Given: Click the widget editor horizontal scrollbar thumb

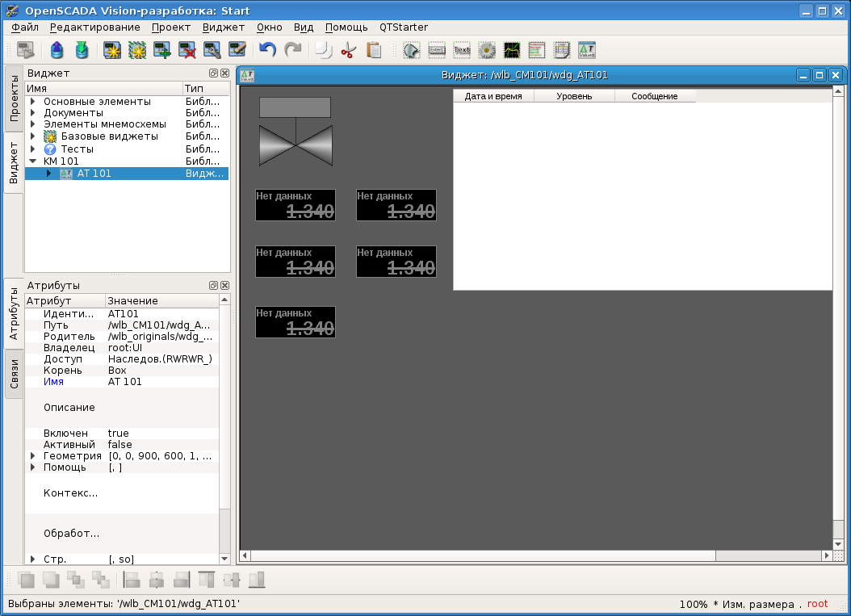Looking at the screenshot, I should click(484, 555).
